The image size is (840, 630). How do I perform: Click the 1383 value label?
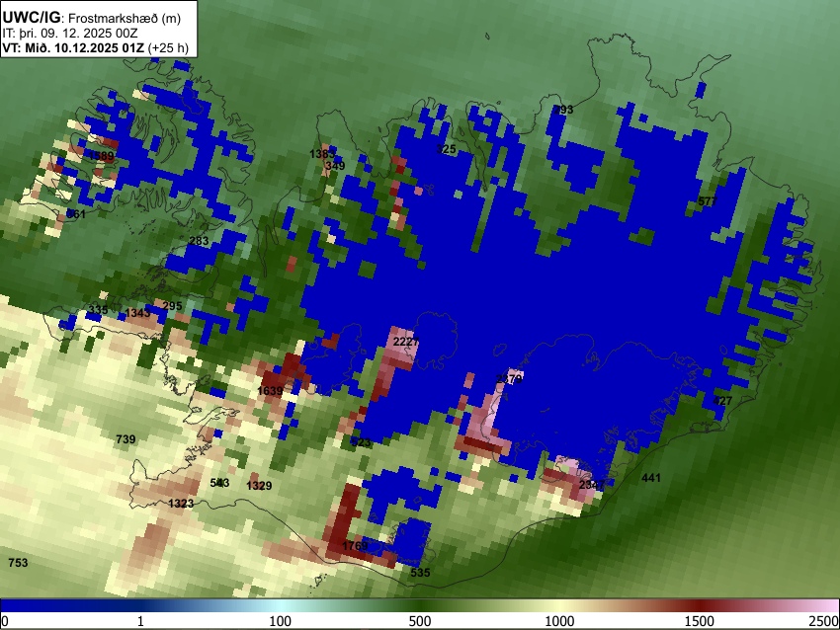(322, 154)
